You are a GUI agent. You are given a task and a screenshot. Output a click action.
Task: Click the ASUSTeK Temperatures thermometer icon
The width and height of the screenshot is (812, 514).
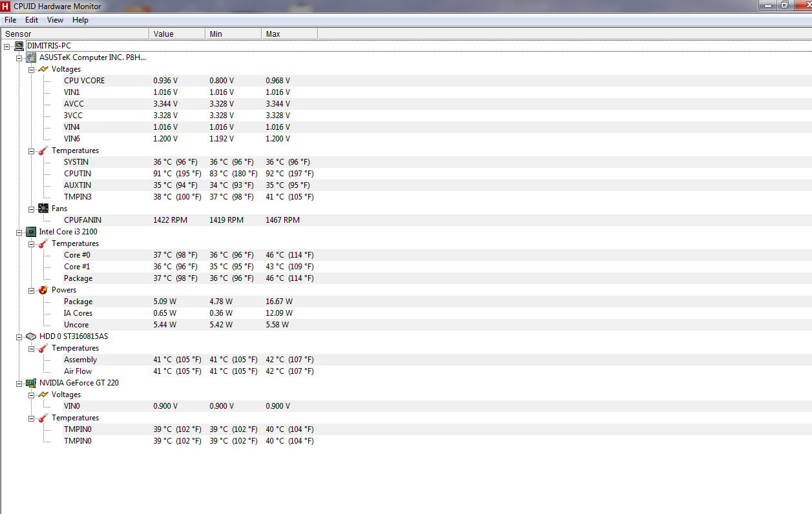coord(43,150)
